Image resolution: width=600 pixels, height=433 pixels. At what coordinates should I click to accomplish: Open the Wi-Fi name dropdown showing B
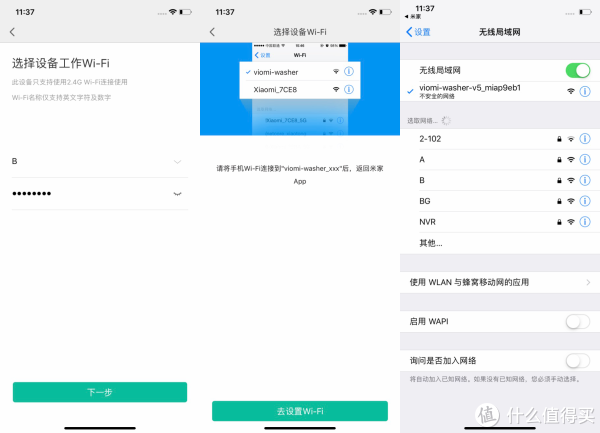pos(100,161)
